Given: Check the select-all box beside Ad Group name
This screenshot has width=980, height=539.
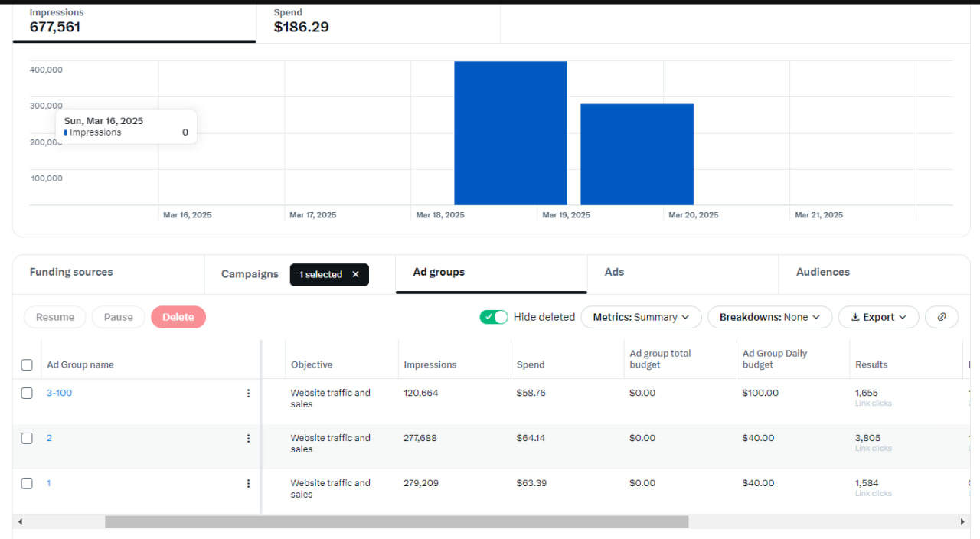Looking at the screenshot, I should (27, 365).
